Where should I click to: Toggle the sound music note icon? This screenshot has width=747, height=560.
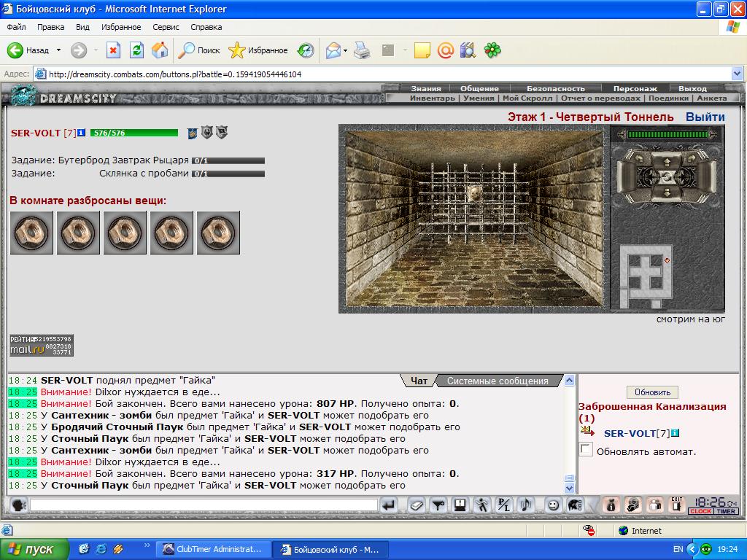pos(527,505)
